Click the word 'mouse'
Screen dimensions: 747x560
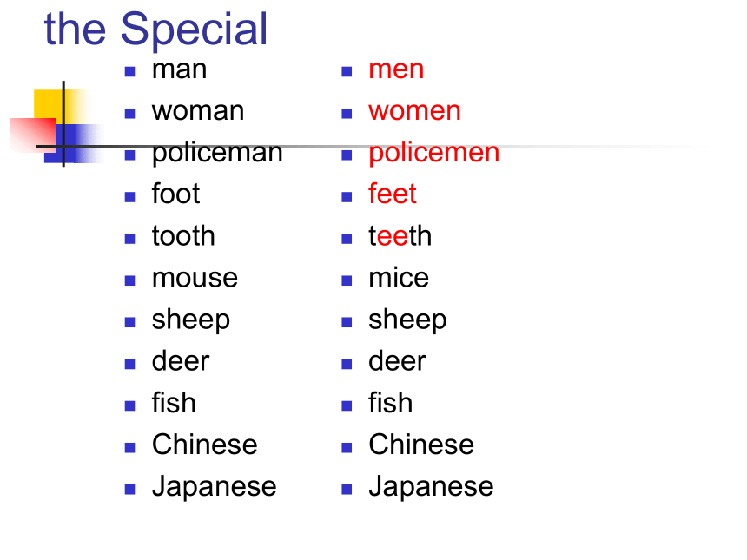tap(195, 278)
